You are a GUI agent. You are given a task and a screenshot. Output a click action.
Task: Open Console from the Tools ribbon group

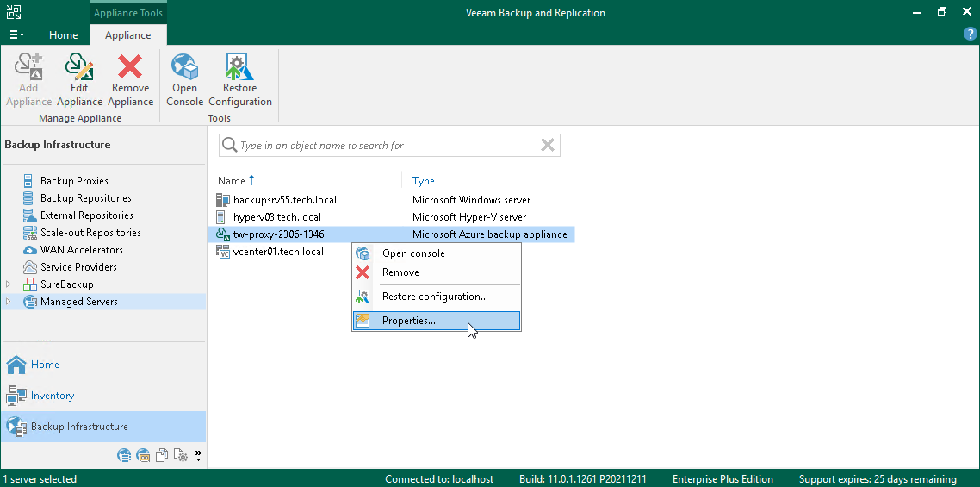(x=185, y=80)
